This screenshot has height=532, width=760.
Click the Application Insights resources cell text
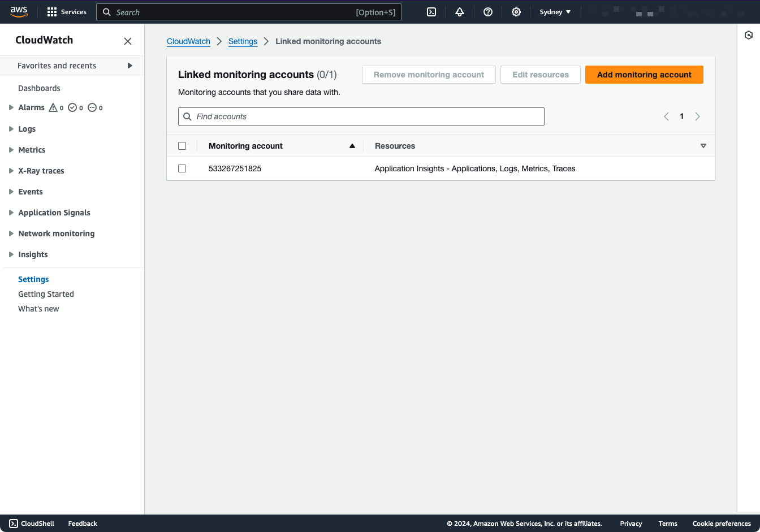475,168
